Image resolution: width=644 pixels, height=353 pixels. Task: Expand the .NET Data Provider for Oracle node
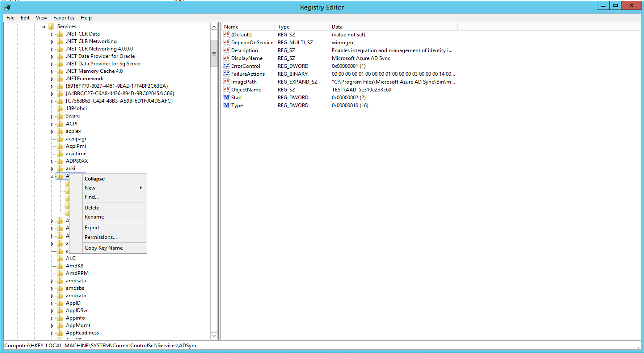click(52, 56)
